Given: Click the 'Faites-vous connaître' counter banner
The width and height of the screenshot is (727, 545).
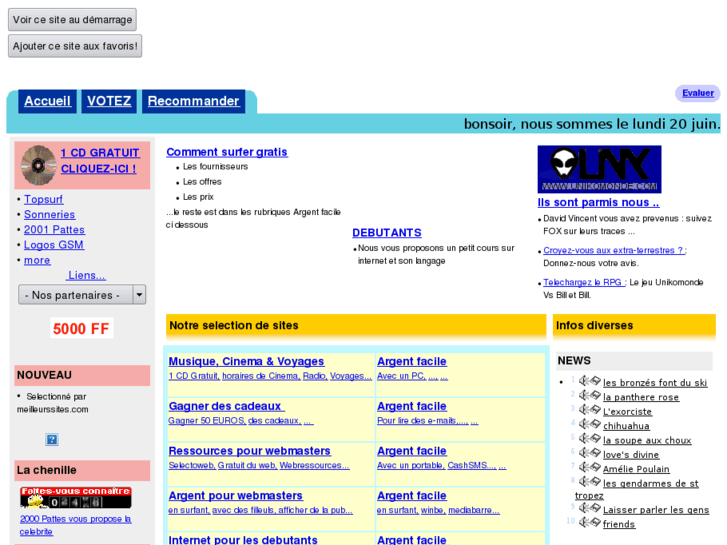Looking at the screenshot, I should point(76,498).
